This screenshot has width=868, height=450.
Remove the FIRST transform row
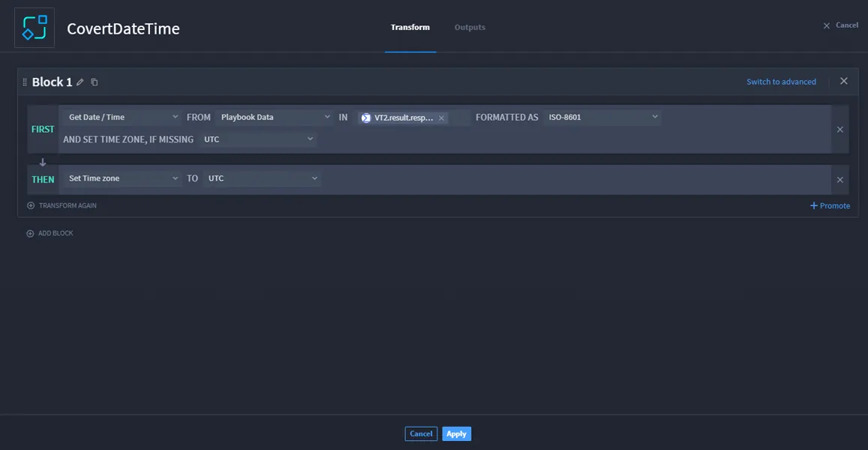click(839, 130)
